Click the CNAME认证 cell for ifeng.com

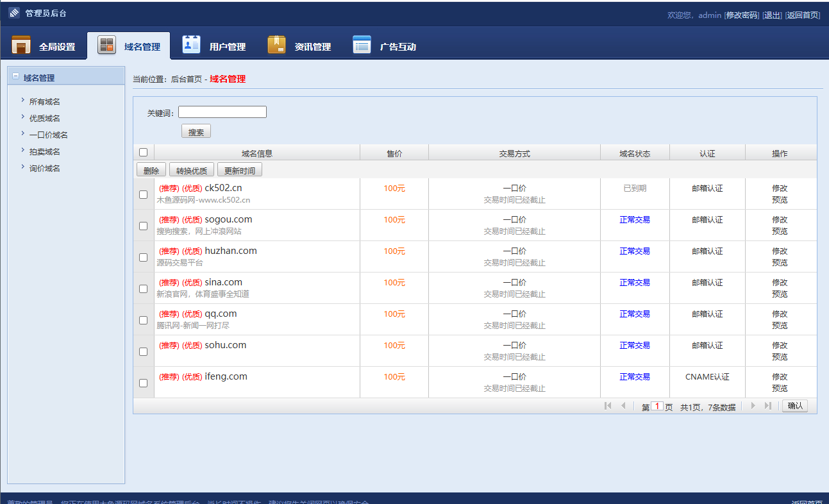point(707,377)
